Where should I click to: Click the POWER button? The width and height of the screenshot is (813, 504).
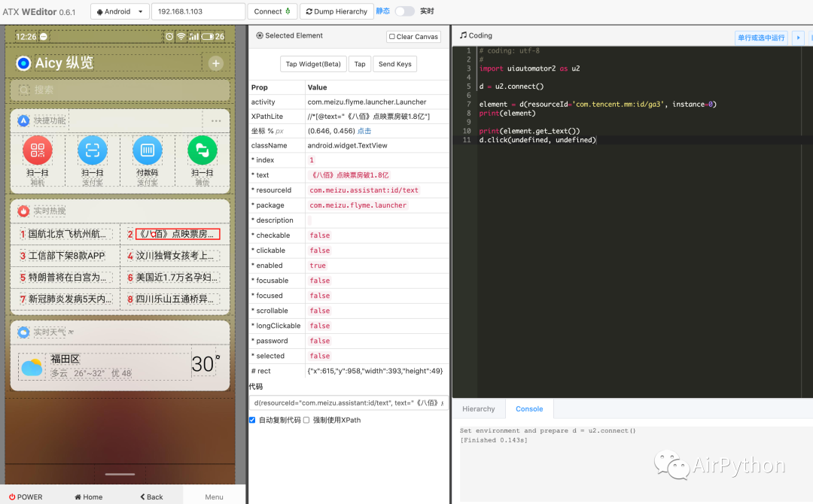26,496
